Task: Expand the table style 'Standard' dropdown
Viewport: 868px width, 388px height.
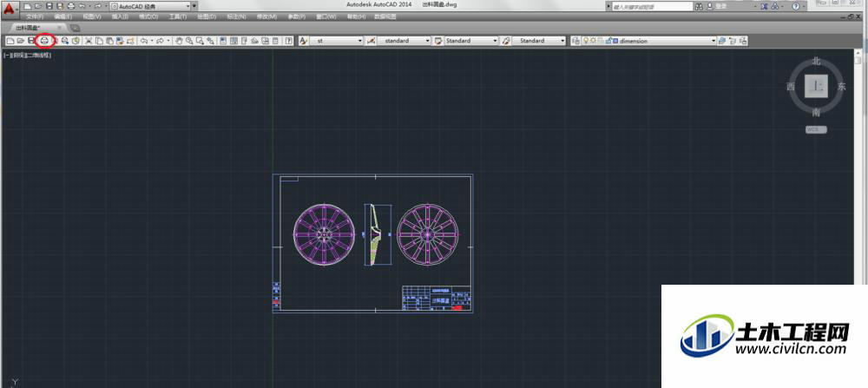Action: 495,41
